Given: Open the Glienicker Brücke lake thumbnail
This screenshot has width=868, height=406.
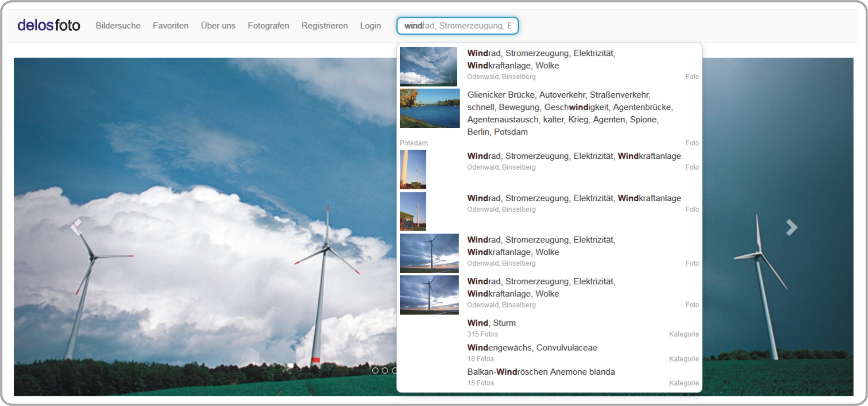Looking at the screenshot, I should coord(429,108).
